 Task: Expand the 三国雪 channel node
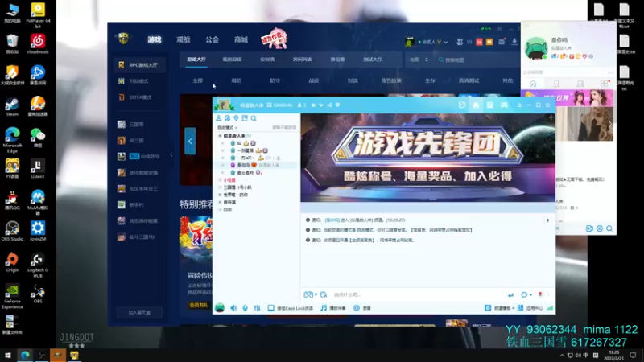220,187
